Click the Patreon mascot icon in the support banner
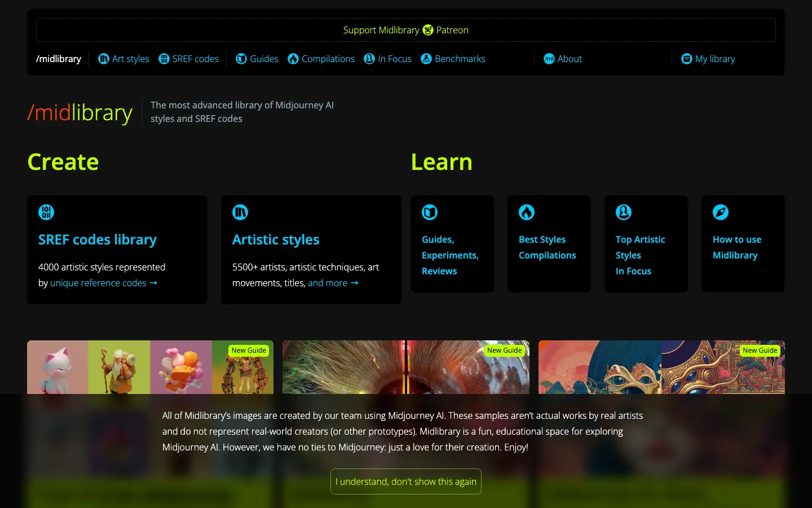 [x=428, y=30]
